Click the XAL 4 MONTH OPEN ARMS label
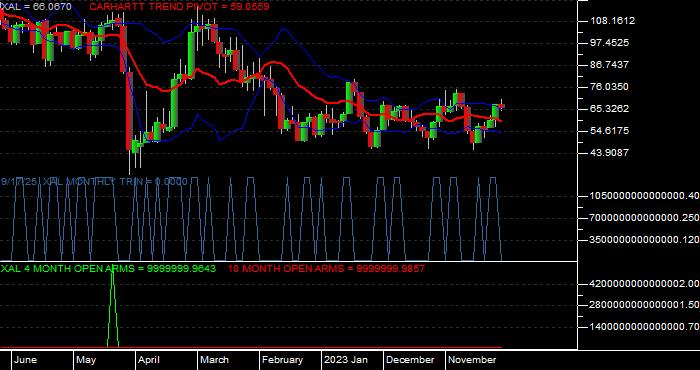This screenshot has width=700, height=370. [108, 269]
